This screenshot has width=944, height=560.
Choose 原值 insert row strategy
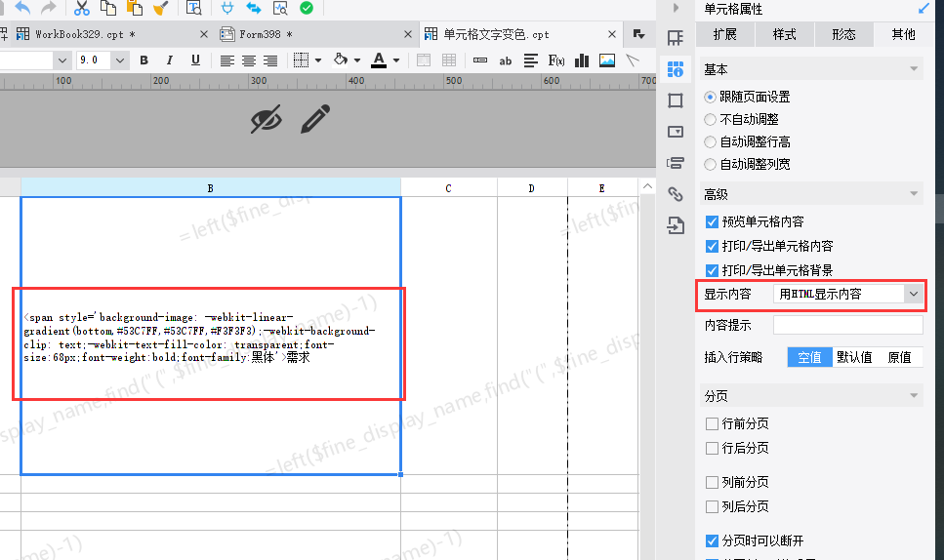tap(899, 357)
